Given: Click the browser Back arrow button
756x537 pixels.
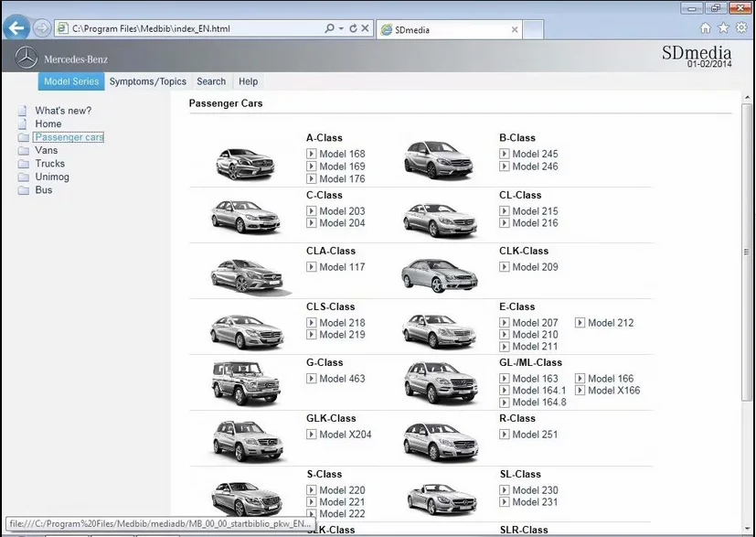Looking at the screenshot, I should (16, 28).
